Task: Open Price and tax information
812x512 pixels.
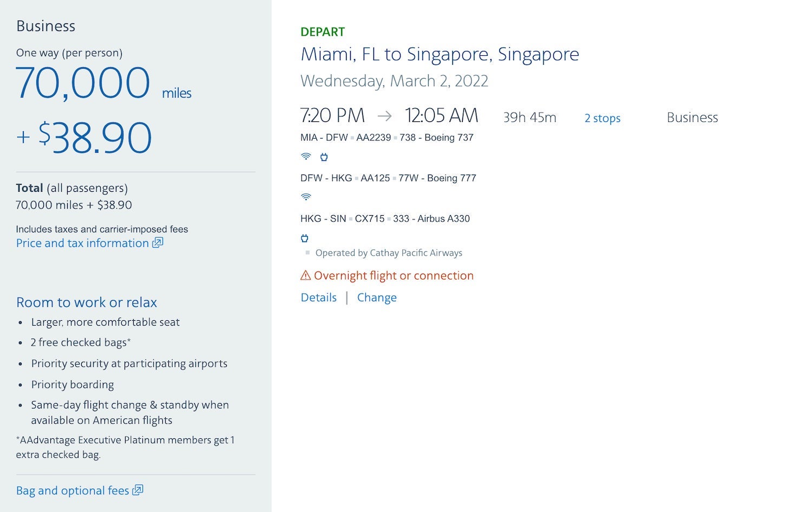Action: point(82,243)
